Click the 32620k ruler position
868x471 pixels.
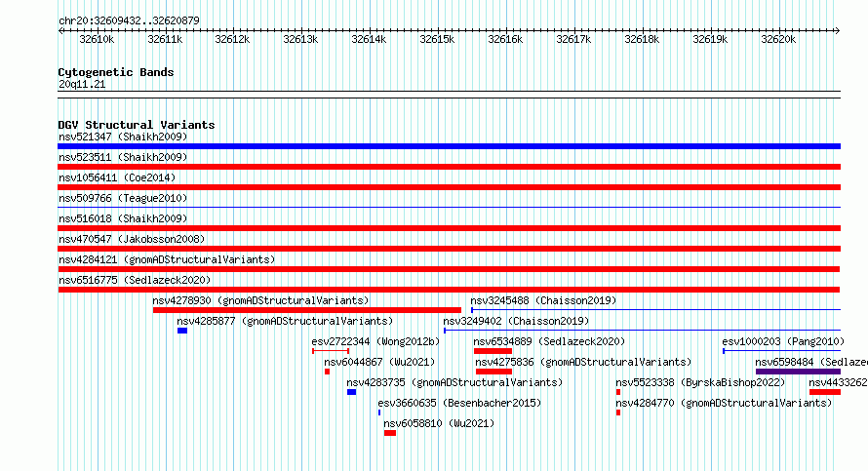point(778,39)
